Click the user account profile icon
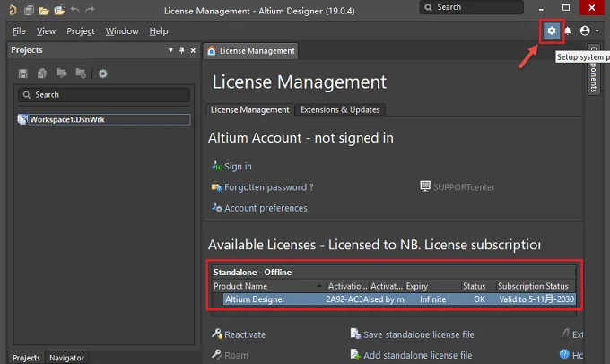This screenshot has height=364, width=610. point(585,30)
